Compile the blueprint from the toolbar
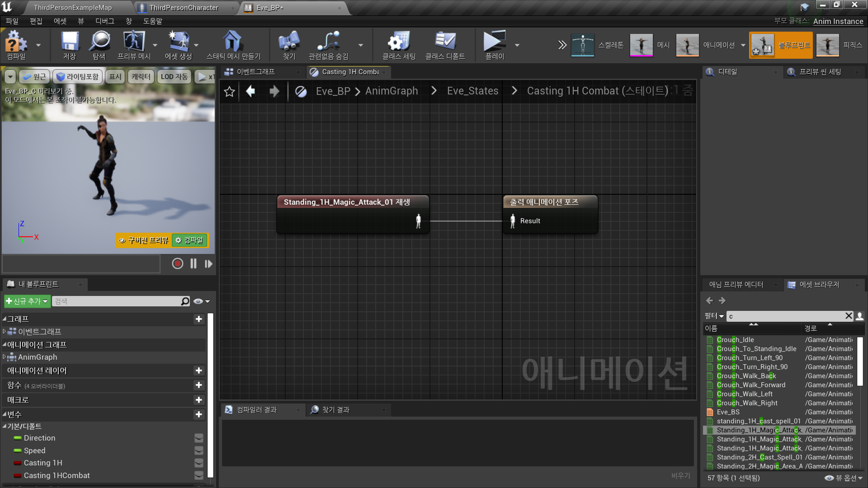868x488 pixels. tap(17, 45)
